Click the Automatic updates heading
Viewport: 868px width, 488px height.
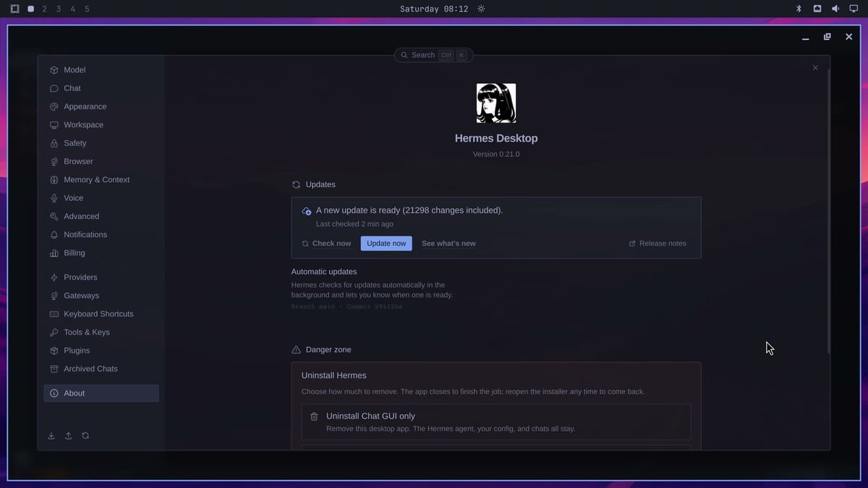coord(324,272)
